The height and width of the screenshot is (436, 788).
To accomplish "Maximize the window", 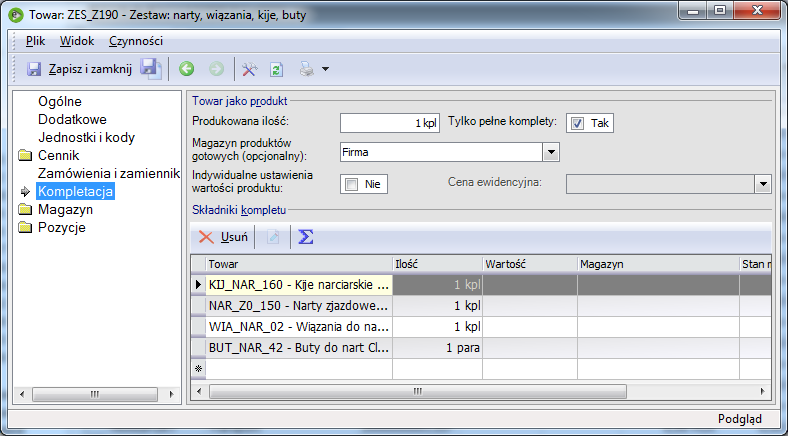I will 720,10.
